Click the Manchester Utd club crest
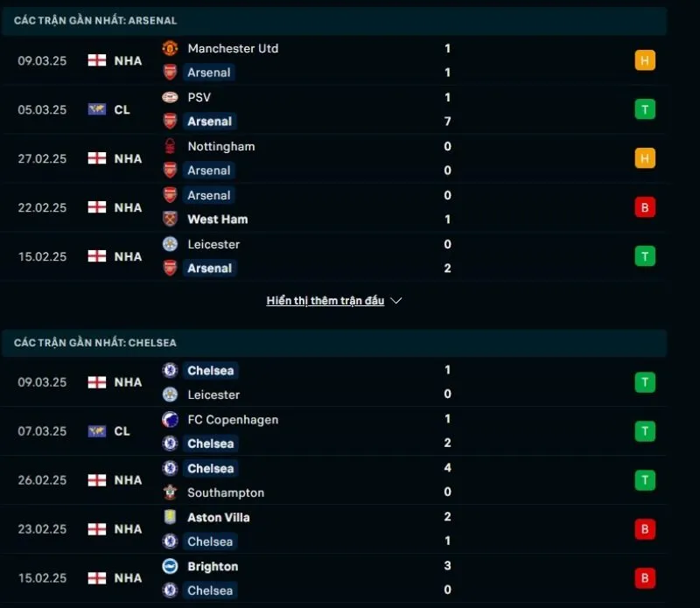This screenshot has width=700, height=608. pos(168,49)
